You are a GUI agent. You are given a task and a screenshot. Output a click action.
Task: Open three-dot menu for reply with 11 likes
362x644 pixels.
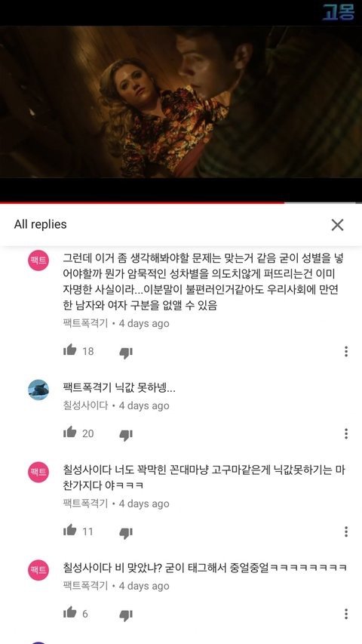[346, 532]
